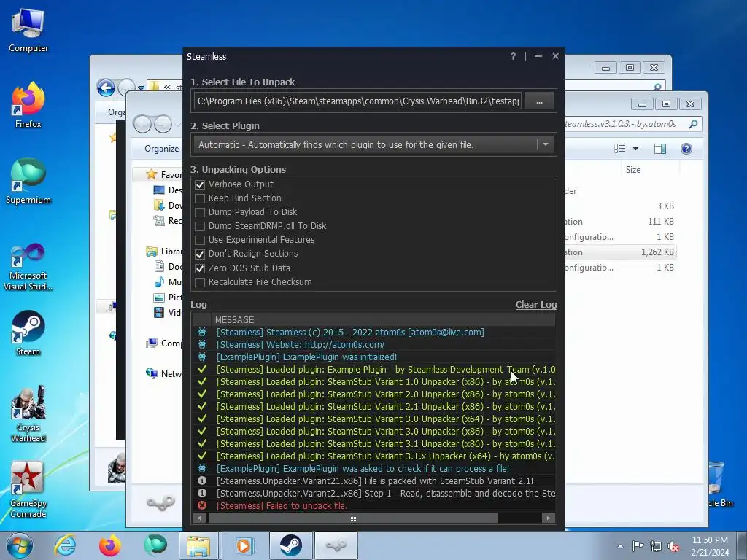Screen dimensions: 747x560
Task: Toggle Explorer preview pane icon
Action: pyautogui.click(x=659, y=149)
